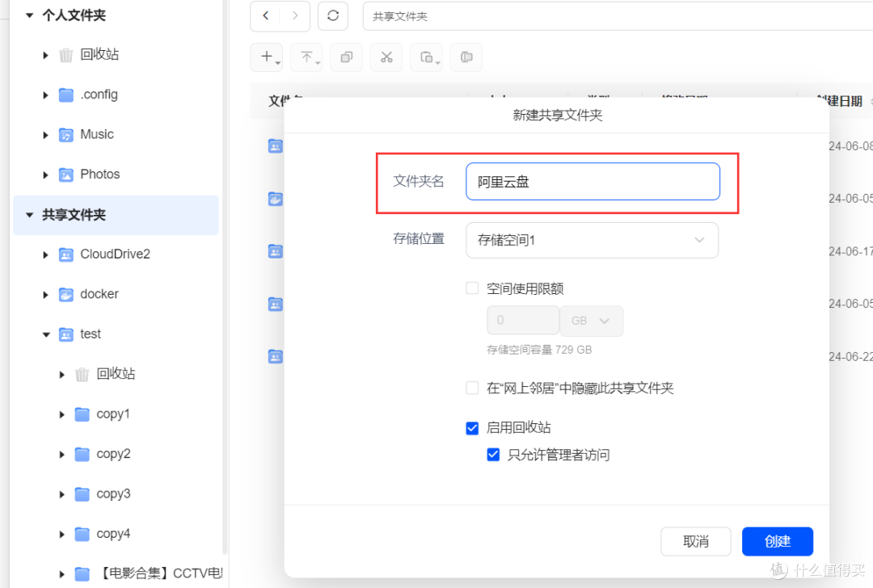Click the rename toolbar icon
Viewport: 873px width, 588px height.
coord(466,57)
